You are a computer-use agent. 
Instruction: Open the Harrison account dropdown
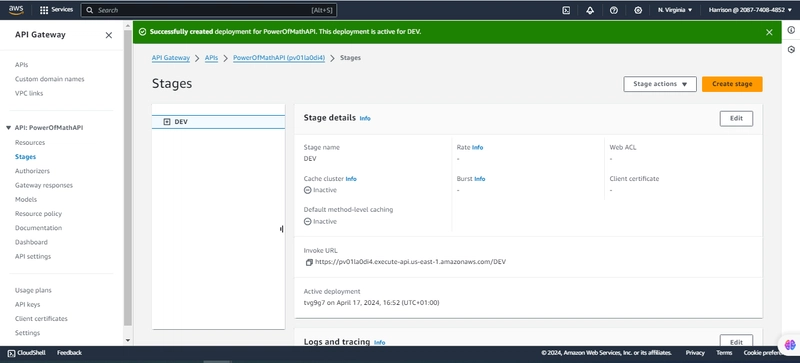tap(749, 10)
